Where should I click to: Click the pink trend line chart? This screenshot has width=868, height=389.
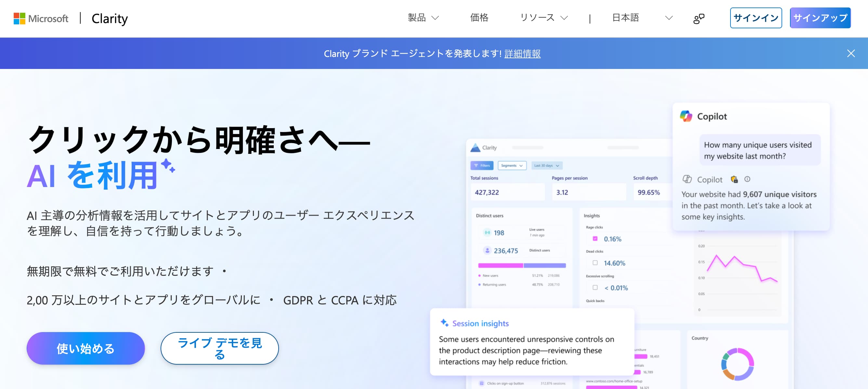click(x=742, y=268)
